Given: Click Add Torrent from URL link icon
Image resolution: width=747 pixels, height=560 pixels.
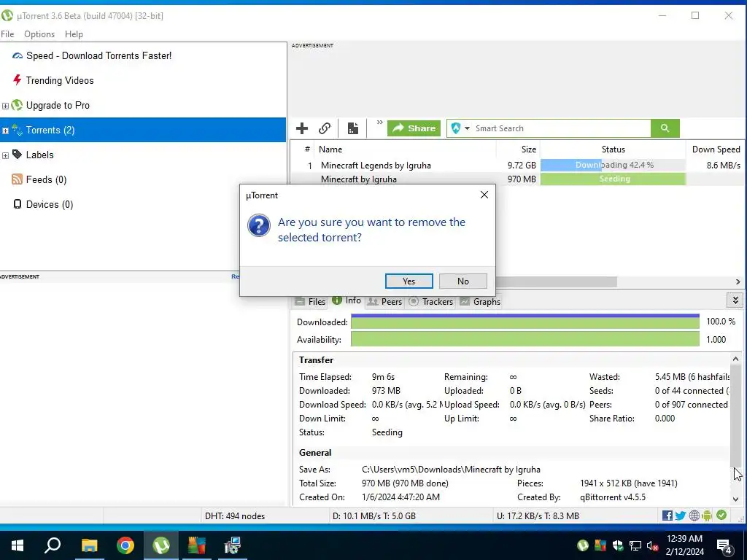Looking at the screenshot, I should 325,128.
